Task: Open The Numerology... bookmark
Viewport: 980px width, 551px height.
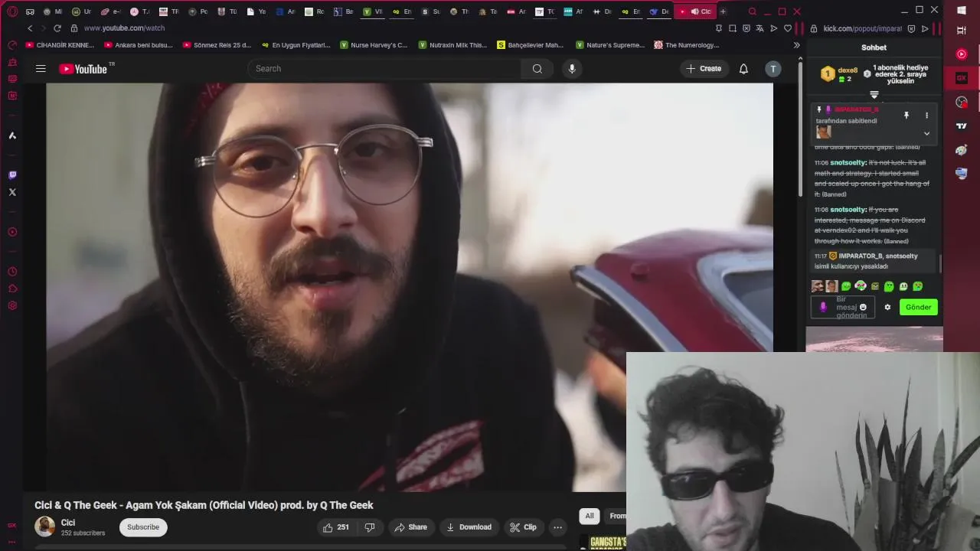Action: (687, 45)
